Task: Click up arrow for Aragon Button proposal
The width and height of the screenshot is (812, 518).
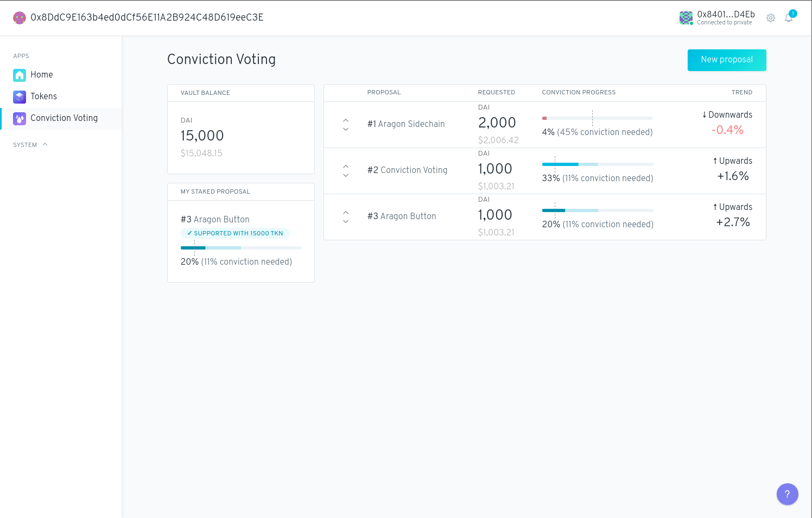Action: point(346,212)
